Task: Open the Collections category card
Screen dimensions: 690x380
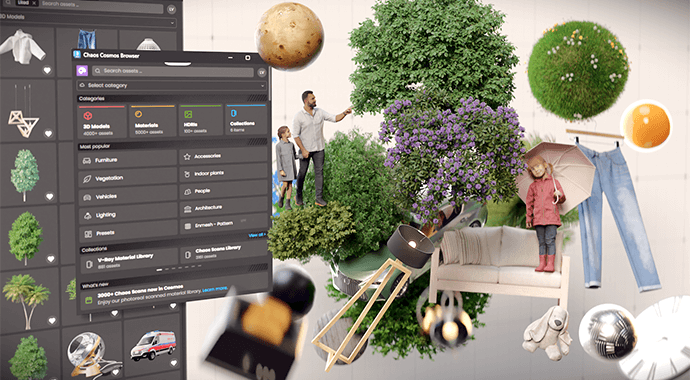Action: [246, 119]
